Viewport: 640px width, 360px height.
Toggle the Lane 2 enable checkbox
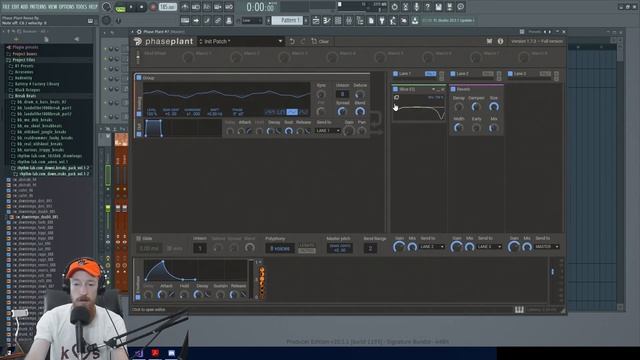pos(453,74)
